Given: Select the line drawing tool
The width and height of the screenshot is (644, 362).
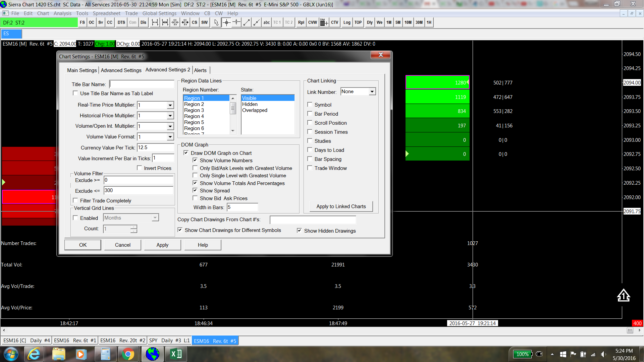Looking at the screenshot, I should click(x=247, y=22).
